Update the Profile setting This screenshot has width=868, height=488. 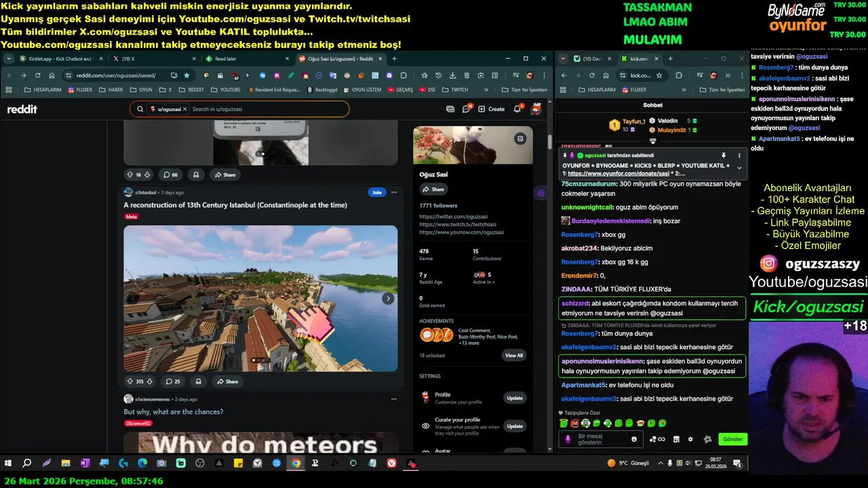515,398
